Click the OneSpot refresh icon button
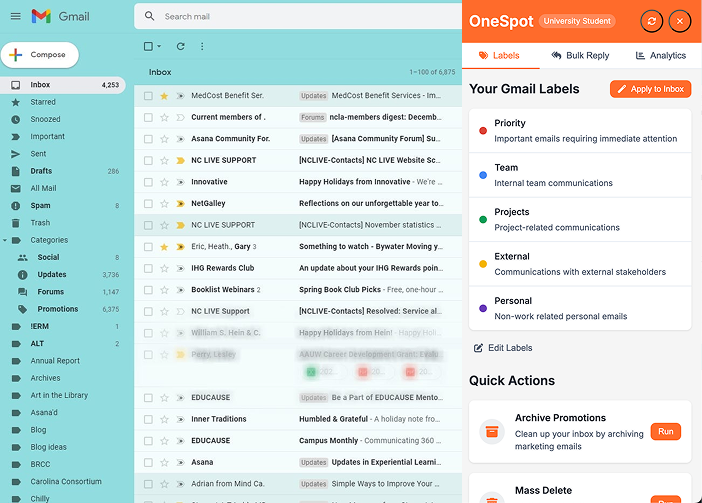702x503 pixels. point(651,21)
